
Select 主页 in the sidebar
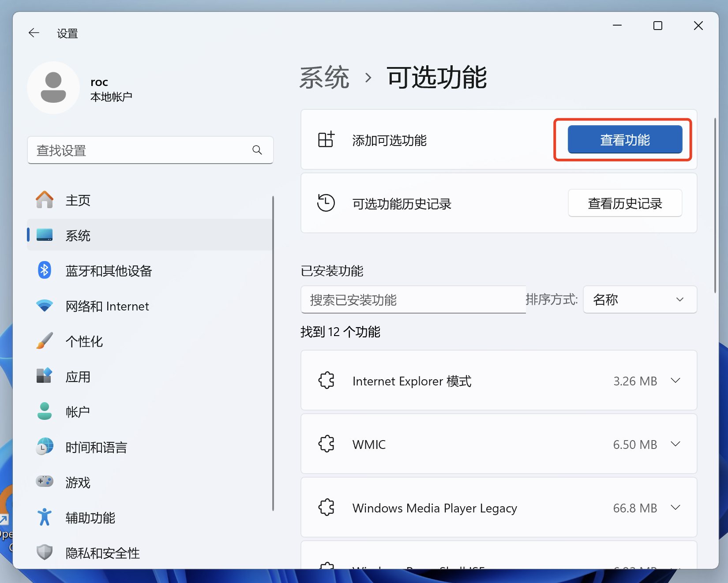click(150, 200)
